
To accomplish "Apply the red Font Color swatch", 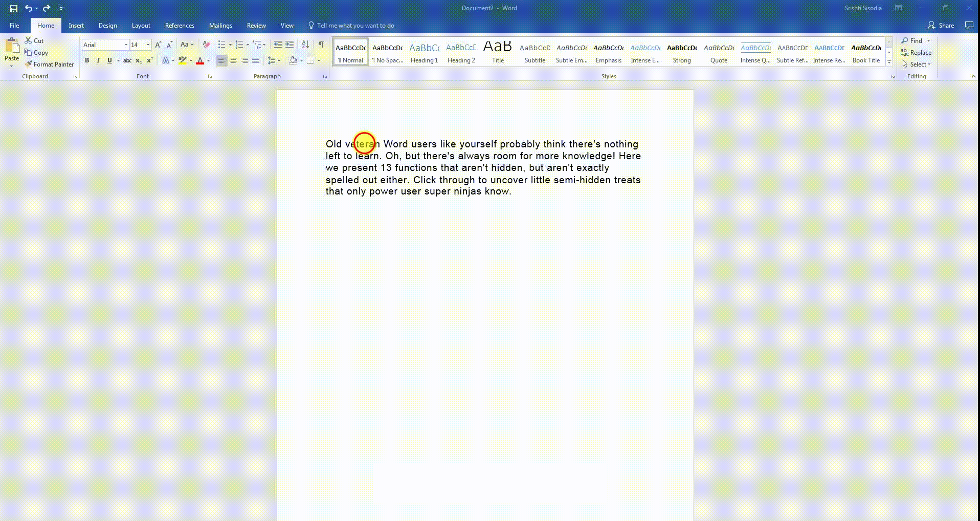I will [200, 60].
